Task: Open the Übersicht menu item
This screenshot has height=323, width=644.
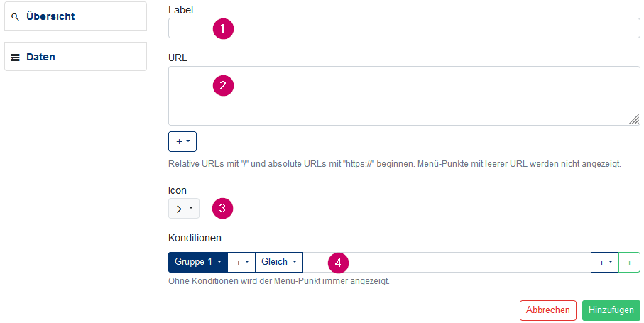Action: tap(75, 16)
